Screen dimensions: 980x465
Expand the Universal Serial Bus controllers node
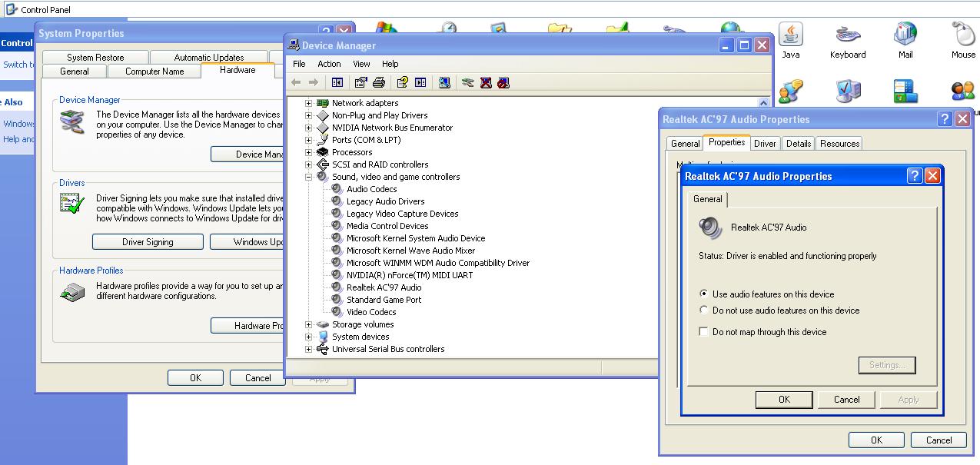(309, 349)
